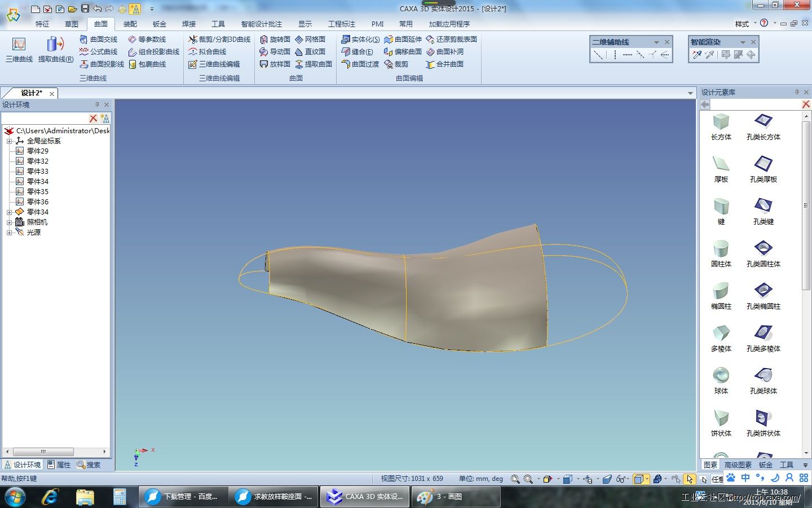Click 裁剪/分割3D曲线 tool
The image size is (812, 508).
pyautogui.click(x=219, y=40)
